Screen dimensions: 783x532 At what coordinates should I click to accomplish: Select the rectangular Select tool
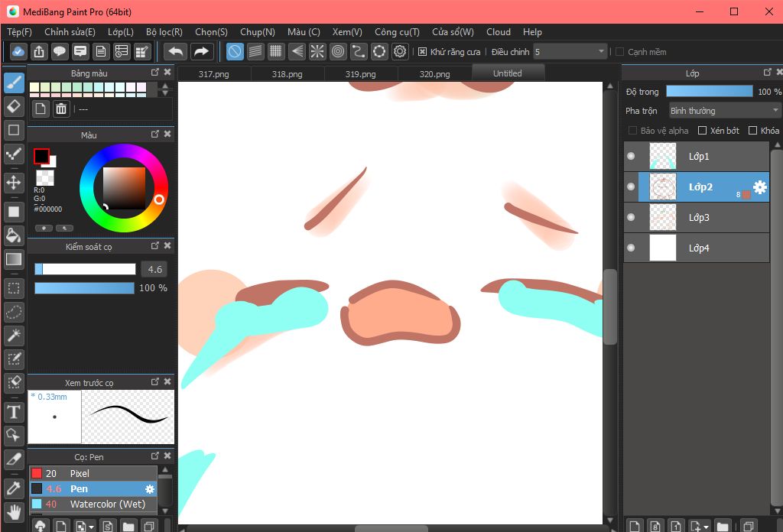tap(14, 288)
